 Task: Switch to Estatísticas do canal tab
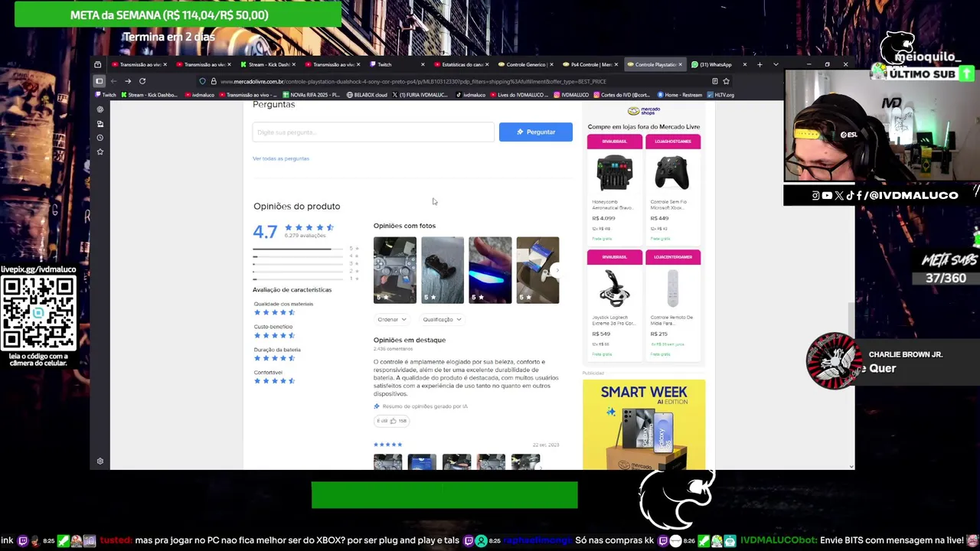(x=462, y=64)
